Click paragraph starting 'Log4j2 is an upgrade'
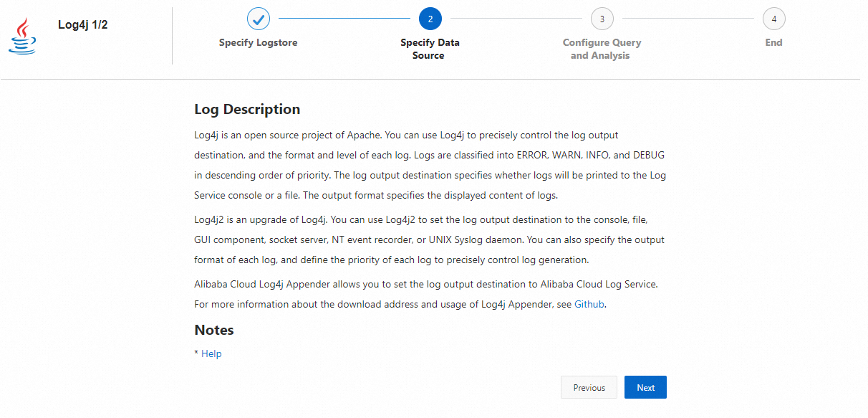This screenshot has width=868, height=418. 430,239
